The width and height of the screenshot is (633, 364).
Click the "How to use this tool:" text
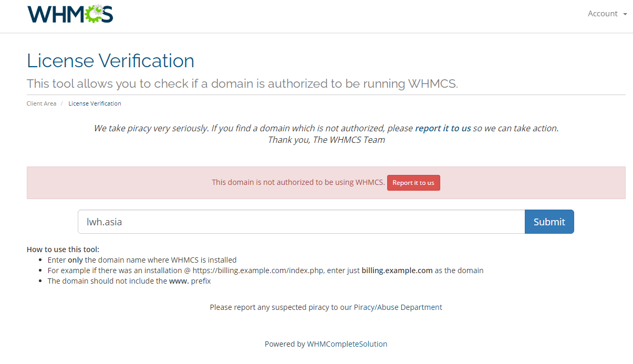pyautogui.click(x=63, y=249)
